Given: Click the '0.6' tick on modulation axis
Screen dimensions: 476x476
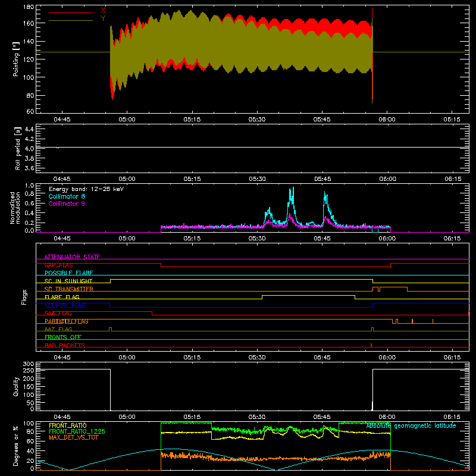Looking at the screenshot, I should (29, 203).
